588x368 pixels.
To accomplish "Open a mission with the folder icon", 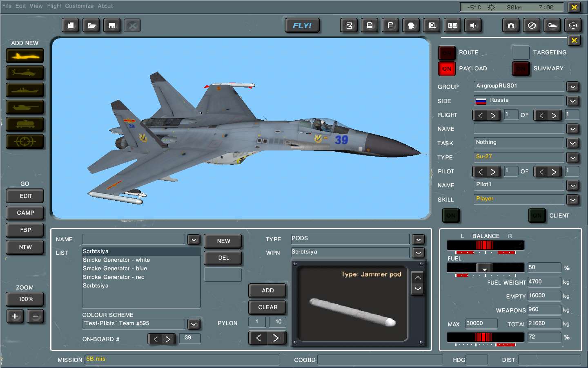I will pyautogui.click(x=91, y=25).
